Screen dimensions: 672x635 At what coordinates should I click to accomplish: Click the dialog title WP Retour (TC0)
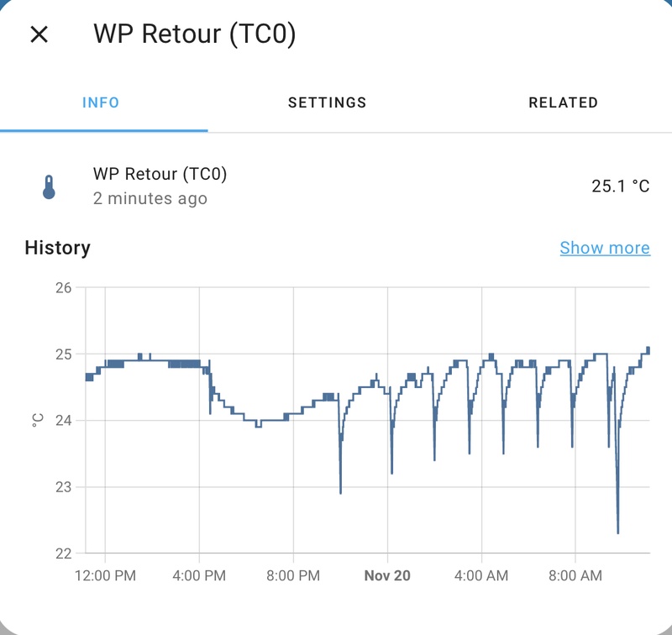coord(194,34)
